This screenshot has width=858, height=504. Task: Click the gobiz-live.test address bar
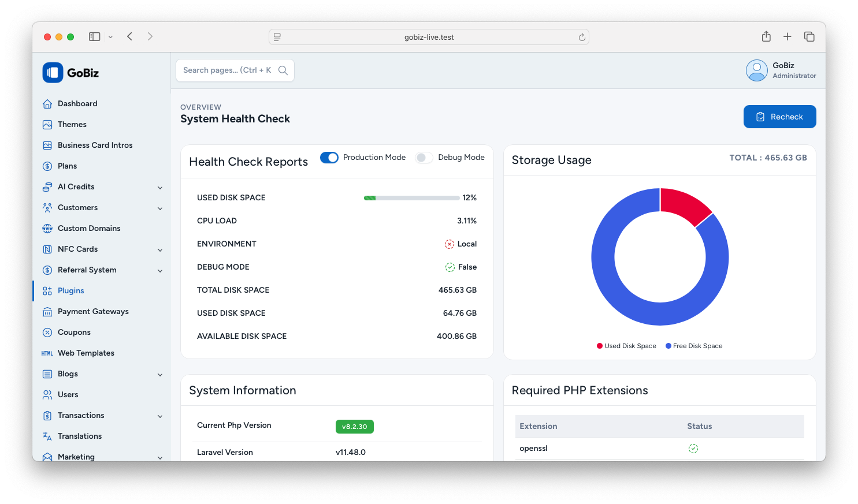click(429, 37)
